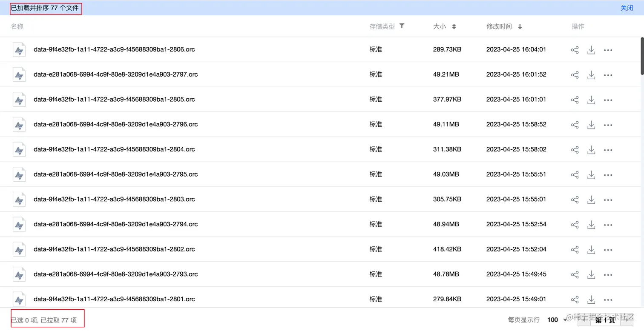Share the file ending 2806.orc
This screenshot has height=331, width=644.
pyautogui.click(x=575, y=50)
